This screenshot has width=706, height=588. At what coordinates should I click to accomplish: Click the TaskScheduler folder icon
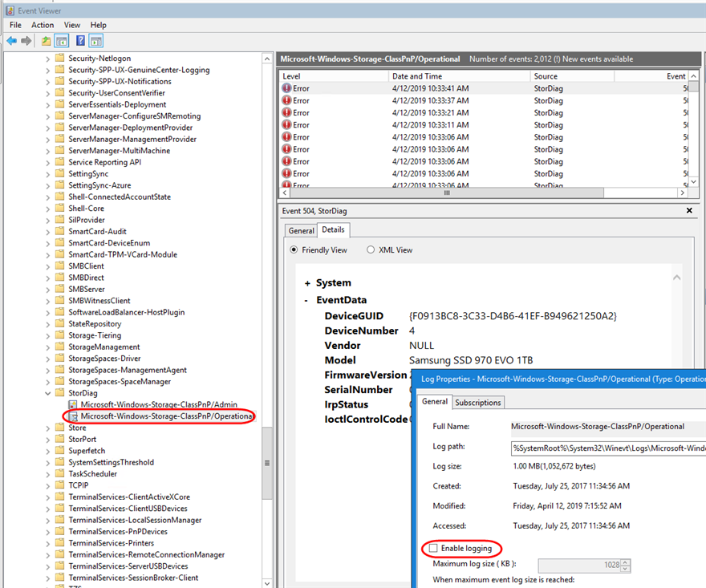(x=60, y=473)
